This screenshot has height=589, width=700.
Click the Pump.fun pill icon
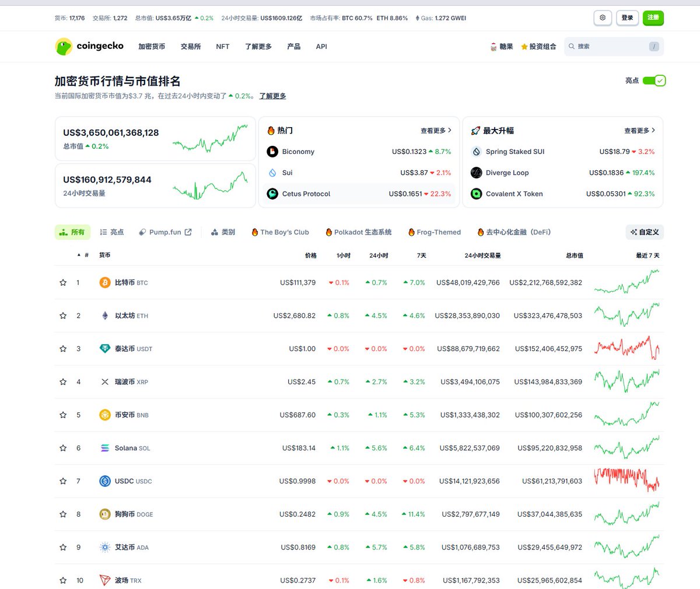(142, 232)
